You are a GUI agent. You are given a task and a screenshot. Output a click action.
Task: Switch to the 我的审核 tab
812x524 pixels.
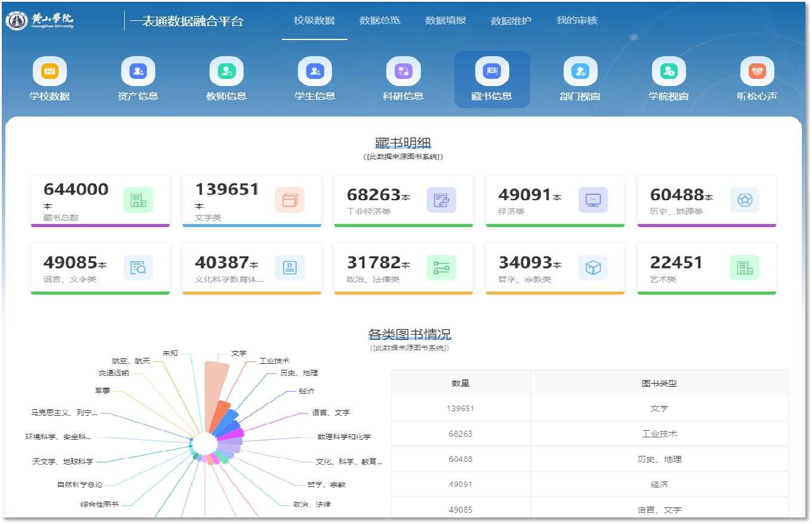tap(577, 20)
